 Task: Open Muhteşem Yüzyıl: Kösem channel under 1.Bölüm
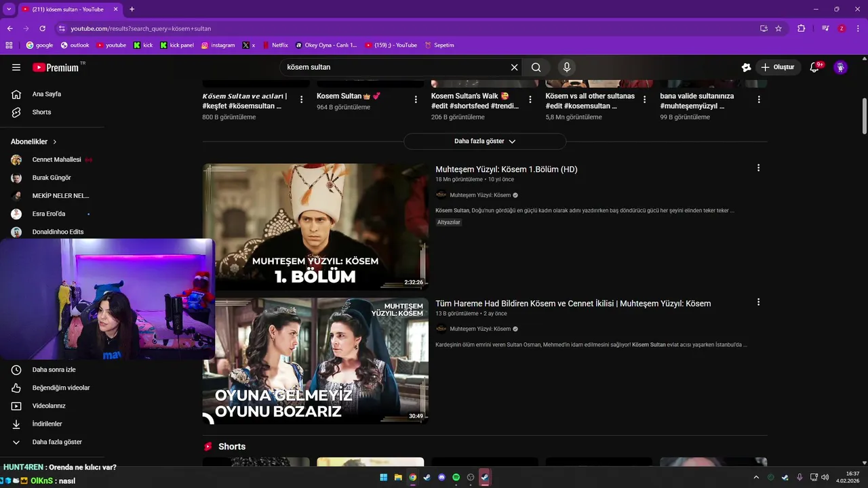click(x=480, y=195)
